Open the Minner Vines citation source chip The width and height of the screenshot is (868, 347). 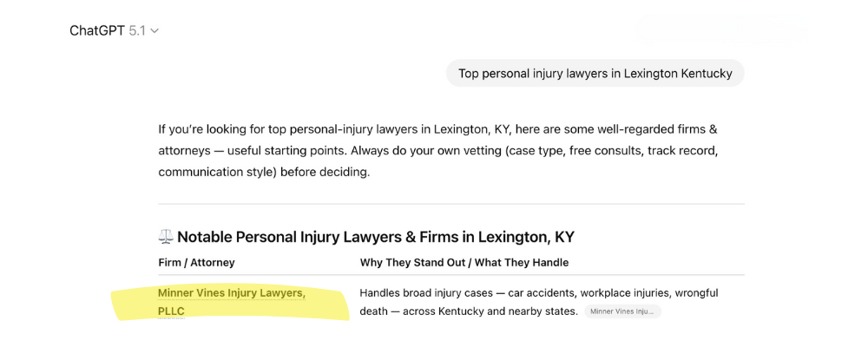click(x=622, y=311)
